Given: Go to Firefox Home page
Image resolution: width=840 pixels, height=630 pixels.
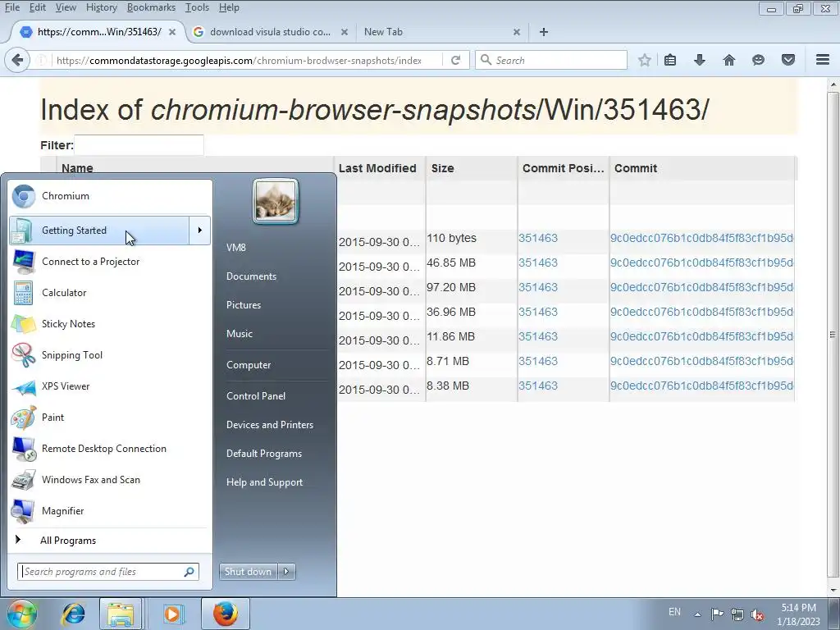Looking at the screenshot, I should (x=729, y=60).
